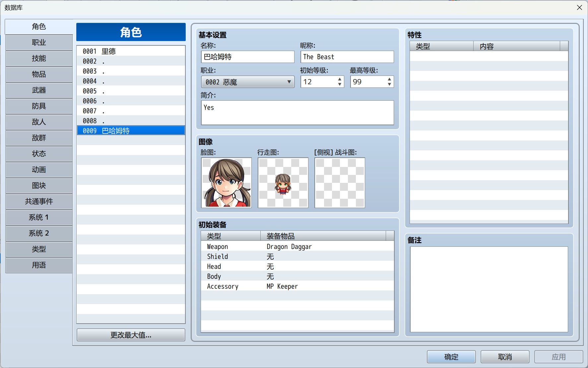The height and width of the screenshot is (368, 588).
Task: Open the 武器 tab
Action: (39, 90)
